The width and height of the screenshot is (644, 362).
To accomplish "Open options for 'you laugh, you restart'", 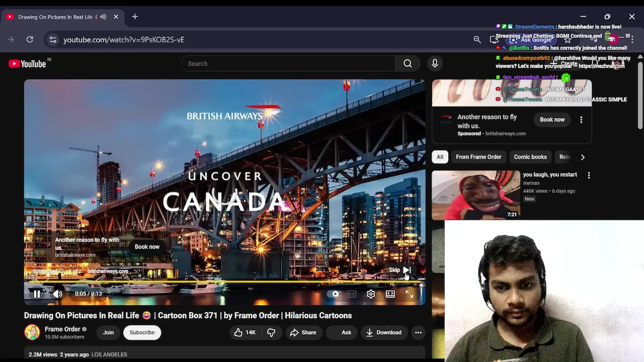I will coord(589,175).
